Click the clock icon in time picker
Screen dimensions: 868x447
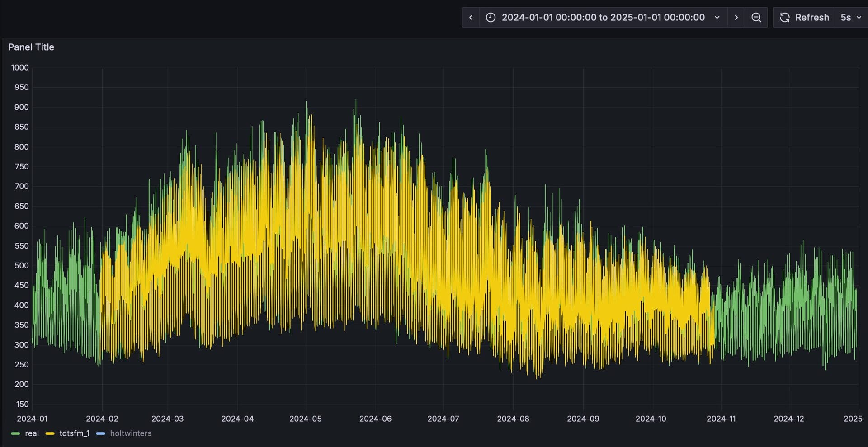coord(491,18)
